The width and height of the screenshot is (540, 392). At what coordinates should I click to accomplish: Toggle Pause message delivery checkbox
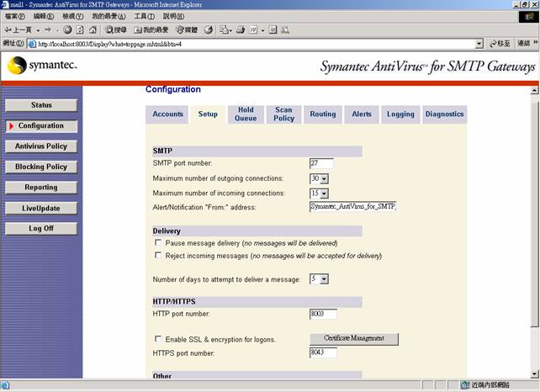pyautogui.click(x=158, y=242)
